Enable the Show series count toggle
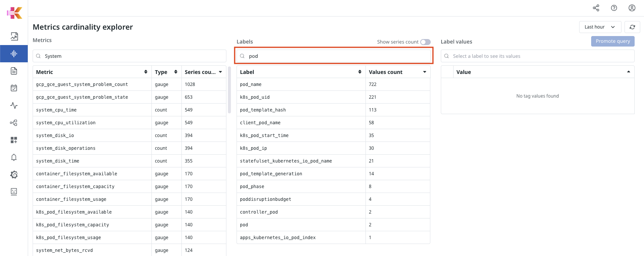The height and width of the screenshot is (256, 644). click(x=425, y=42)
